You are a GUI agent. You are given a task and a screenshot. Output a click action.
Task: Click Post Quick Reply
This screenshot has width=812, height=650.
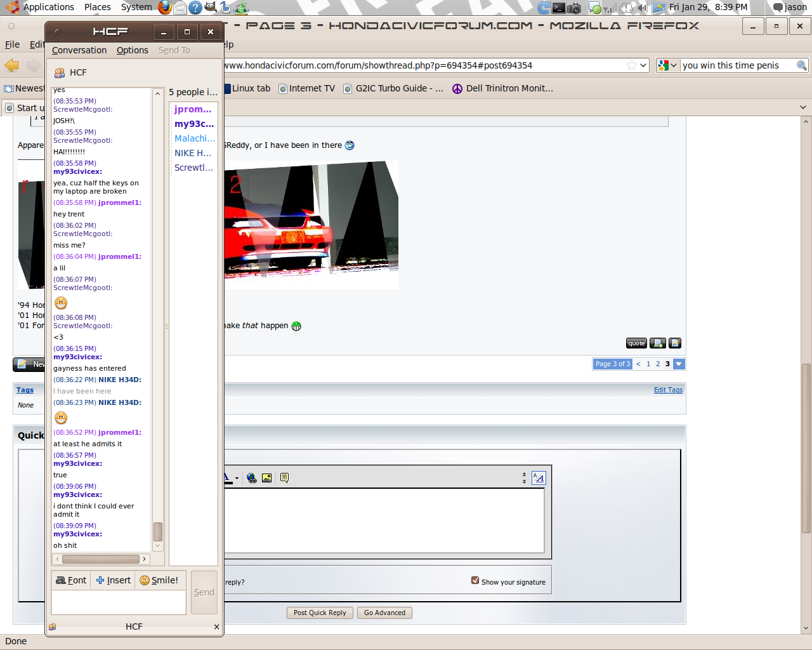click(x=320, y=613)
